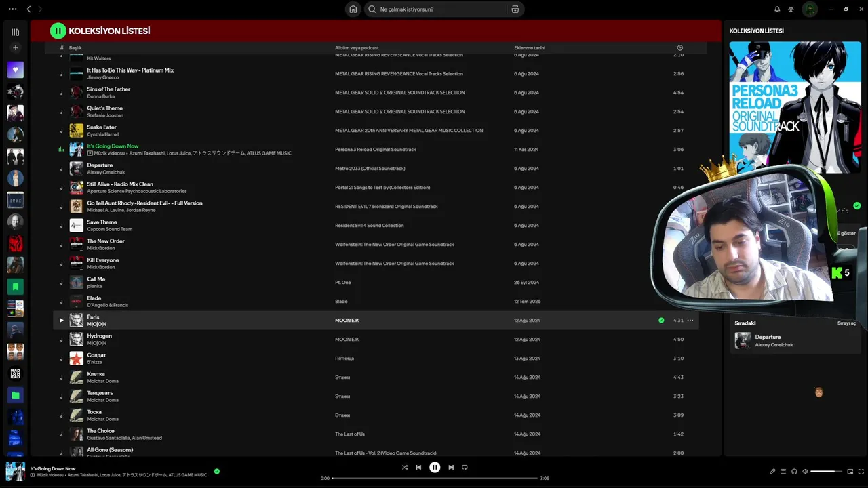Open the notifications bell
Image resolution: width=868 pixels, height=488 pixels.
(777, 9)
